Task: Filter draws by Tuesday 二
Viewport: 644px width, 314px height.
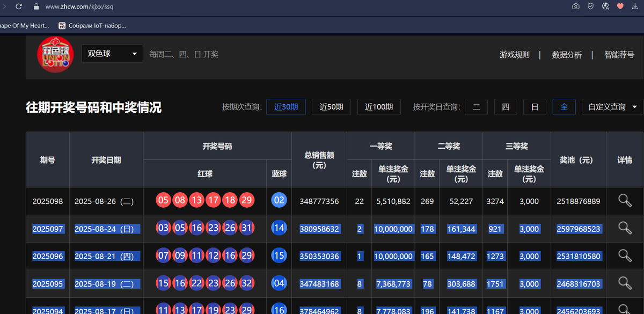Action: click(x=476, y=107)
